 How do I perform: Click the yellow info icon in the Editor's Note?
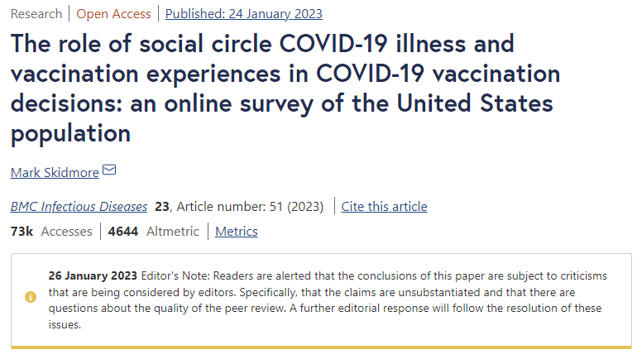31,296
